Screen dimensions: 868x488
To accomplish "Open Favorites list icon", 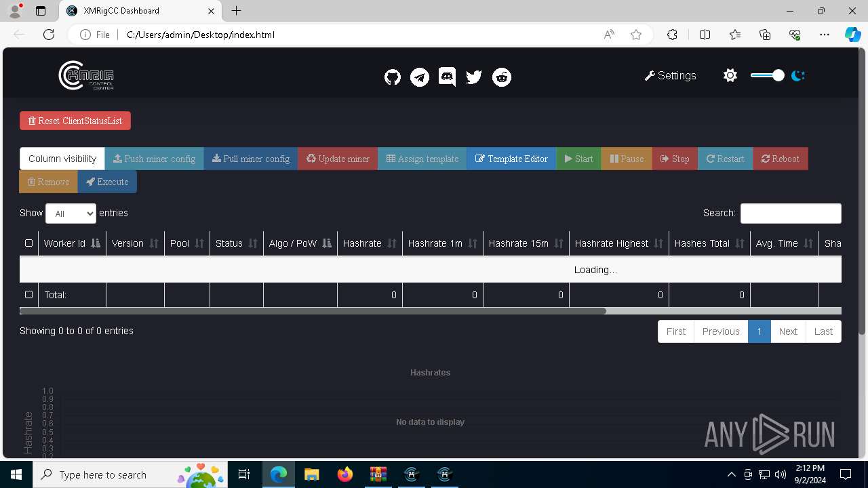I will click(x=735, y=35).
